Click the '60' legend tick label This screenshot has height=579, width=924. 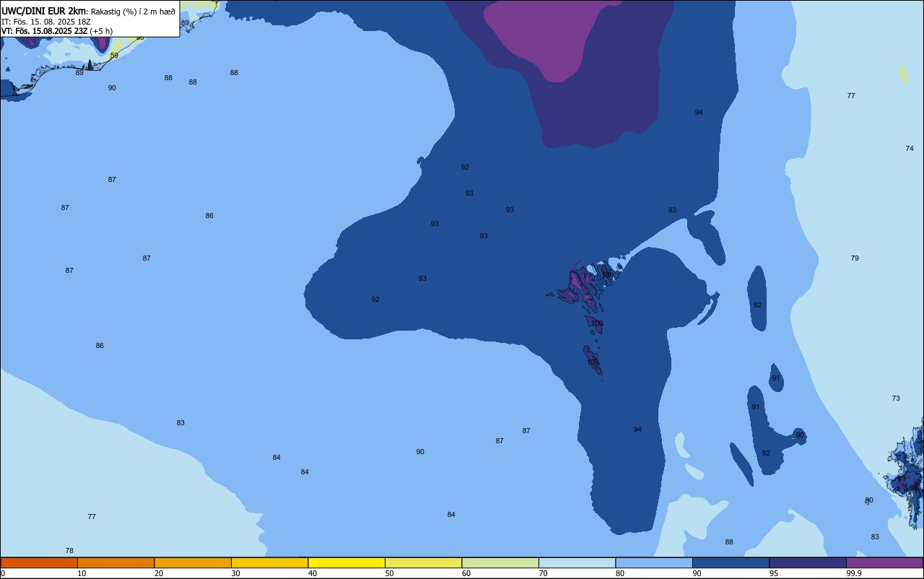[x=466, y=573]
